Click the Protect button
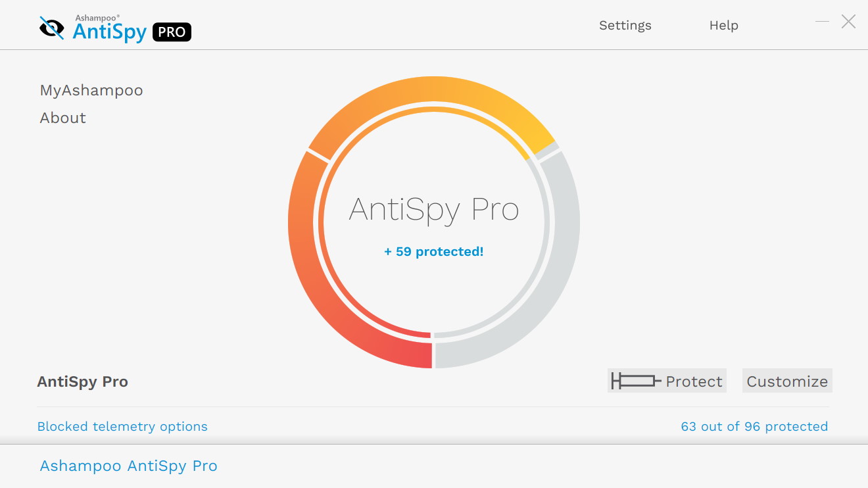Image resolution: width=868 pixels, height=488 pixels. tap(667, 381)
